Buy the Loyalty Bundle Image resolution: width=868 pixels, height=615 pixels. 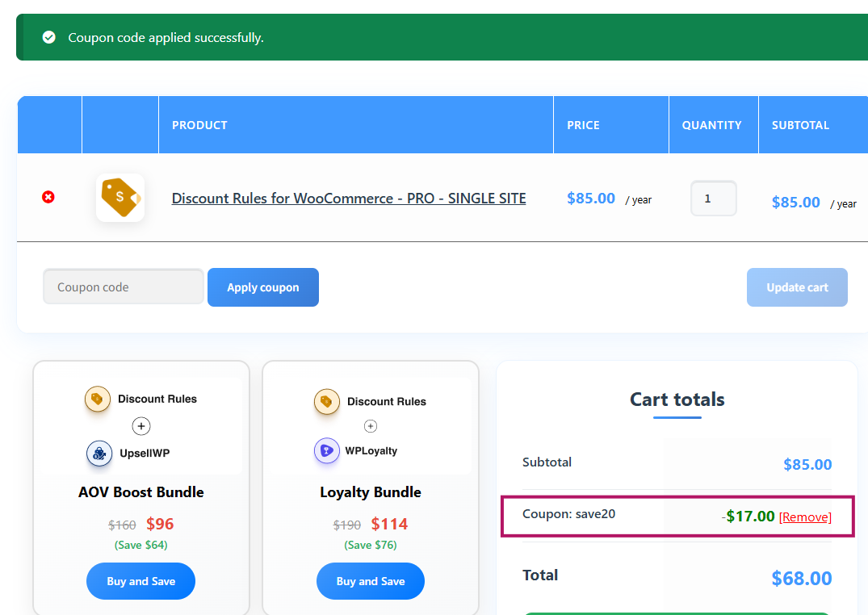[370, 580]
